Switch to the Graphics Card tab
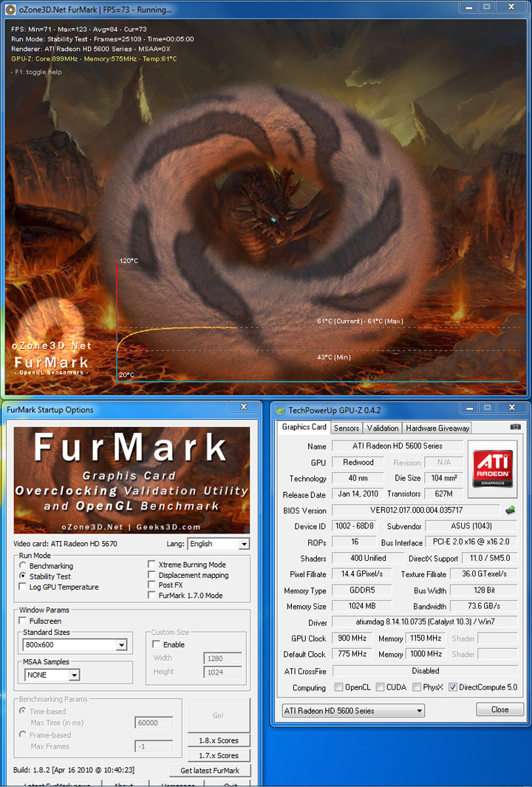The image size is (532, 787). (x=304, y=427)
